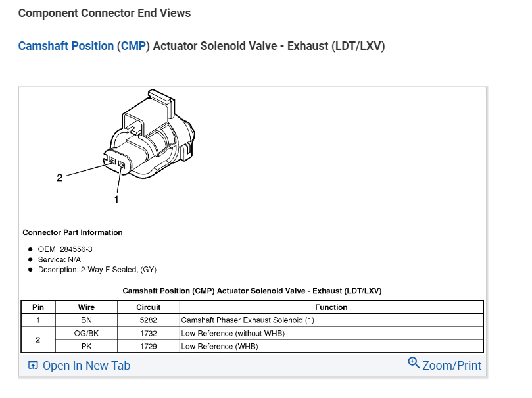Follow the Camshaft Position link
The image size is (532, 398).
click(x=66, y=46)
